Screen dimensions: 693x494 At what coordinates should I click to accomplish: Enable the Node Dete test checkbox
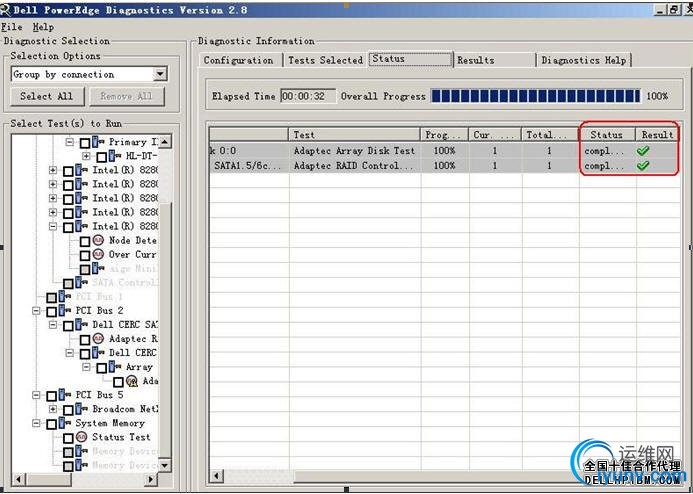point(85,242)
